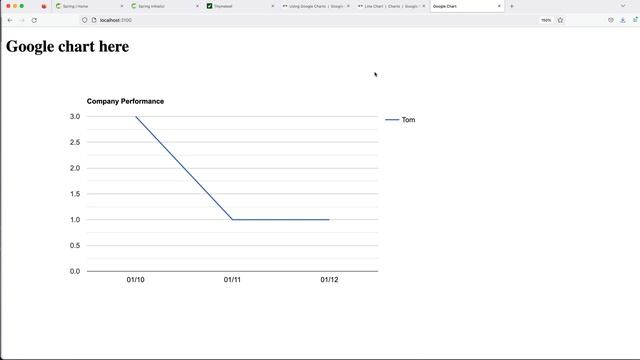Switch to the Line Chart tab
640x360 pixels.
391,6
